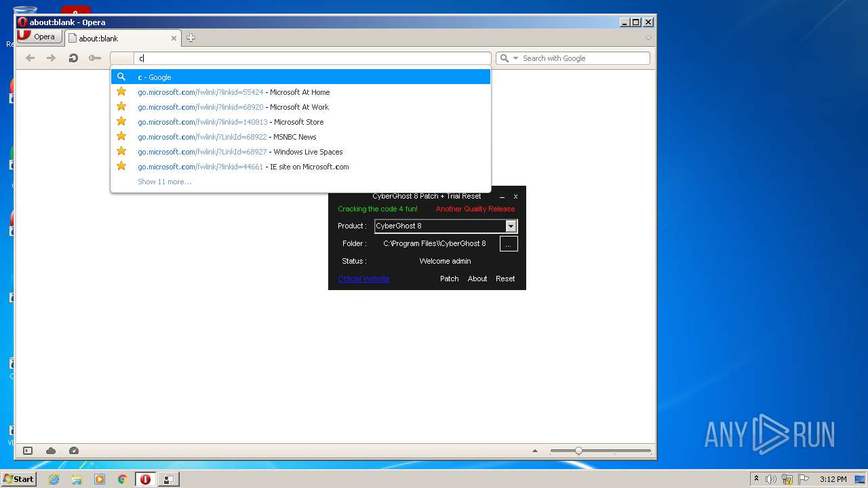The width and height of the screenshot is (868, 488).
Task: Select the Microsoft At Home bookmark suggestion
Action: 300,92
